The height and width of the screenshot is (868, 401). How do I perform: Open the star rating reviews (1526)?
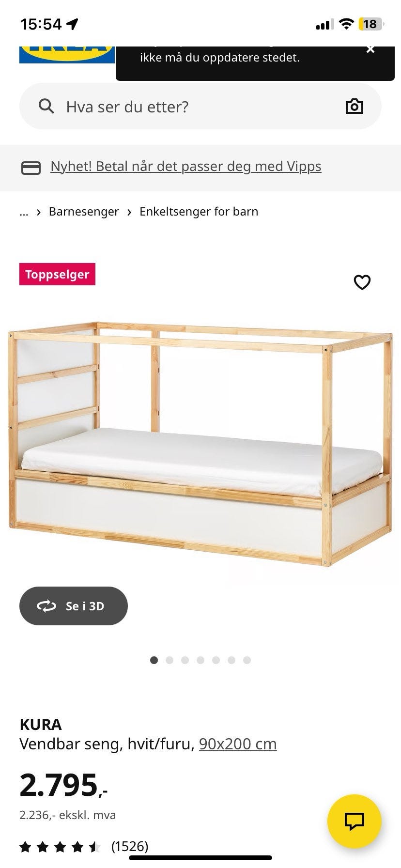coord(84,846)
